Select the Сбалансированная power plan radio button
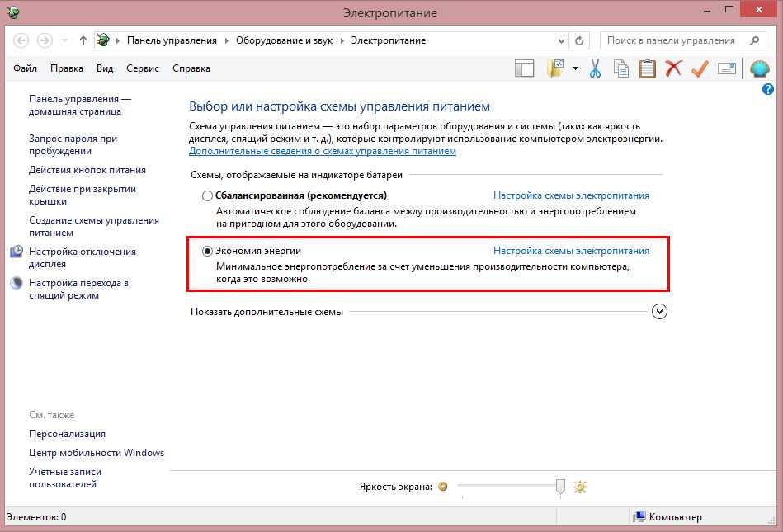The image size is (783, 532). pyautogui.click(x=207, y=196)
